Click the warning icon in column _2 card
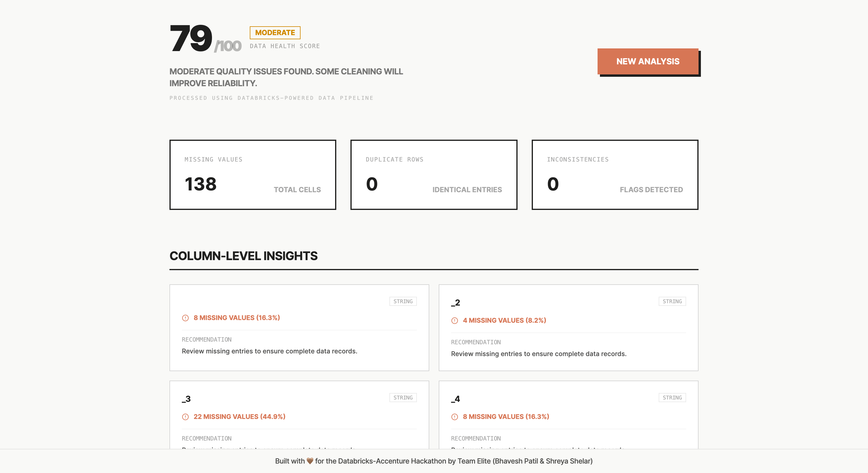 455,320
